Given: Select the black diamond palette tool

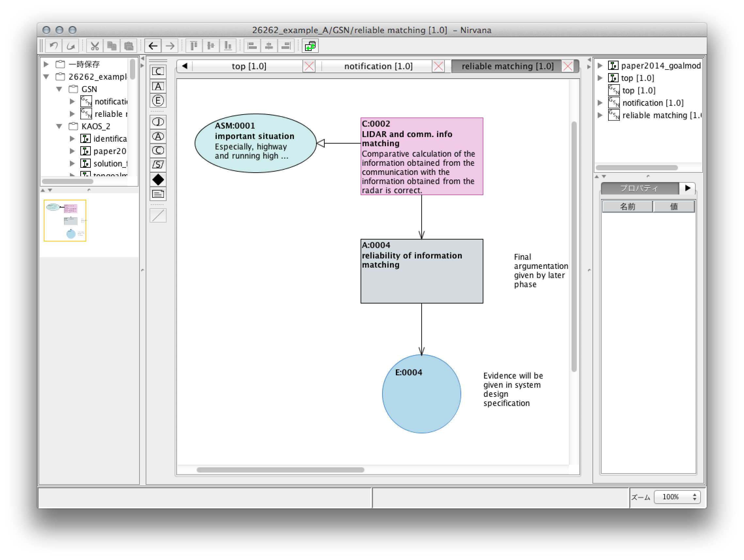Looking at the screenshot, I should [158, 179].
